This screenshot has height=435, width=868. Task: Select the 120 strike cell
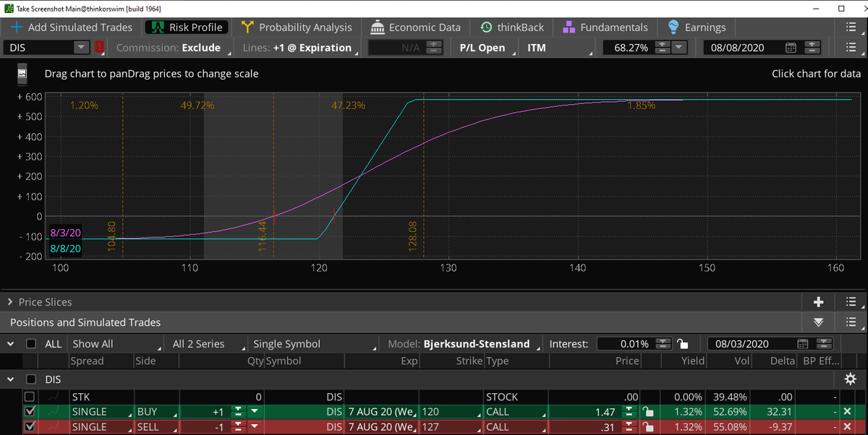coord(451,412)
